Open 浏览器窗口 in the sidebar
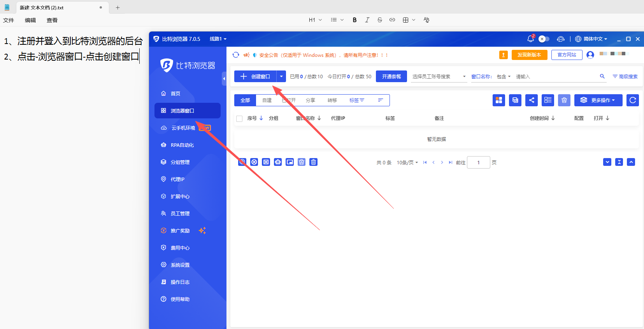Screen dimensions: 644x329 (x=188, y=111)
